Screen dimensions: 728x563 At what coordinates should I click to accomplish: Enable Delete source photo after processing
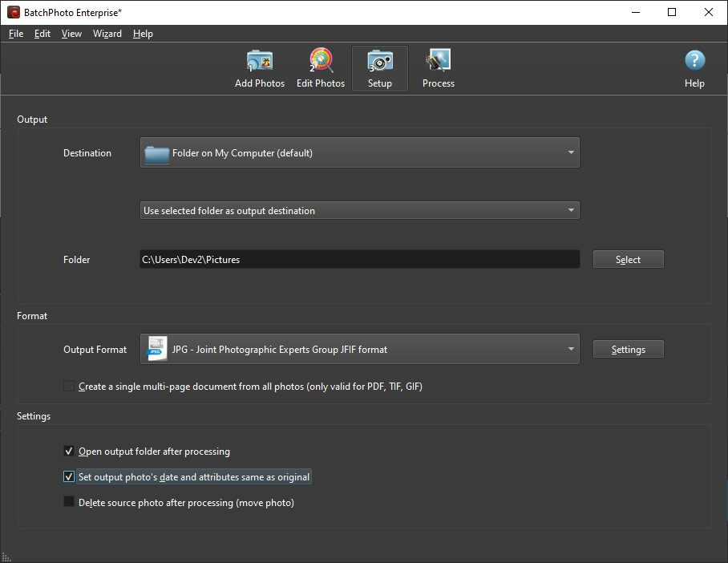point(69,503)
